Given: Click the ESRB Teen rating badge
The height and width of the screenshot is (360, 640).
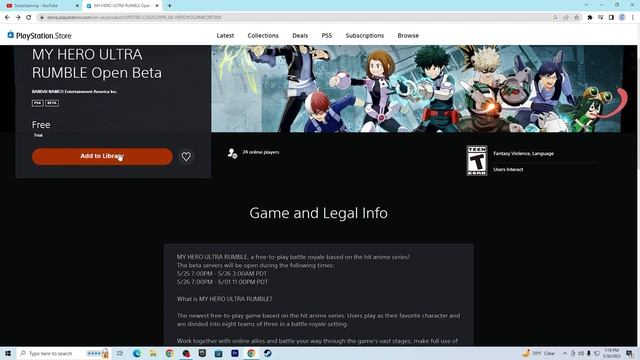Looking at the screenshot, I should pos(477,161).
